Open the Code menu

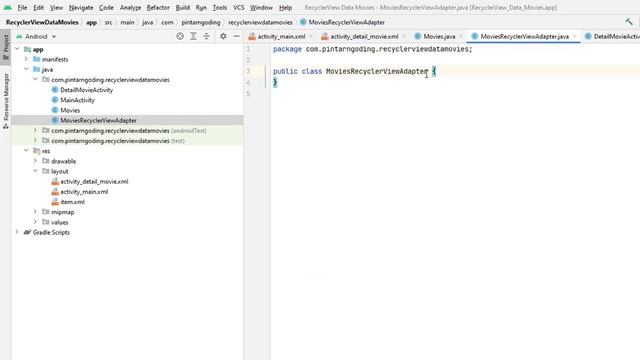pyautogui.click(x=106, y=8)
